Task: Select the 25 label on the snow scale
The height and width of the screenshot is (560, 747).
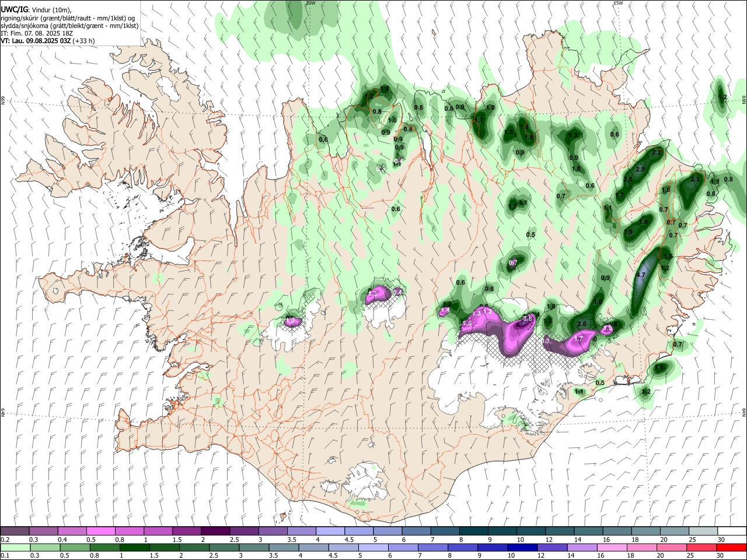Action: tap(692, 540)
